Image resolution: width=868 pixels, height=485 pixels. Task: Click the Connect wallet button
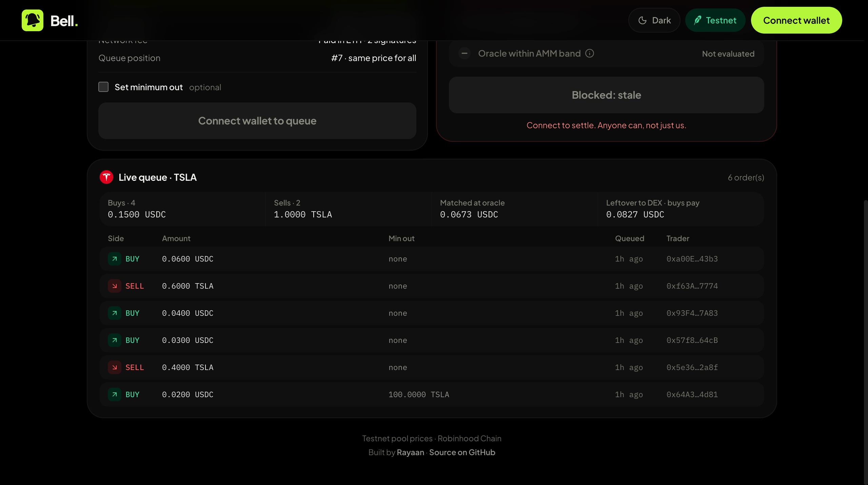point(796,20)
